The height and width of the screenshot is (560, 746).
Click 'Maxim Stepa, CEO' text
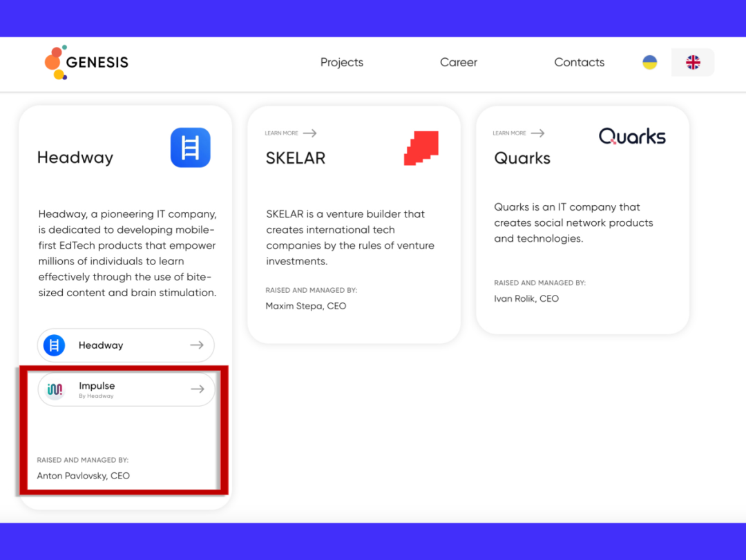(306, 306)
